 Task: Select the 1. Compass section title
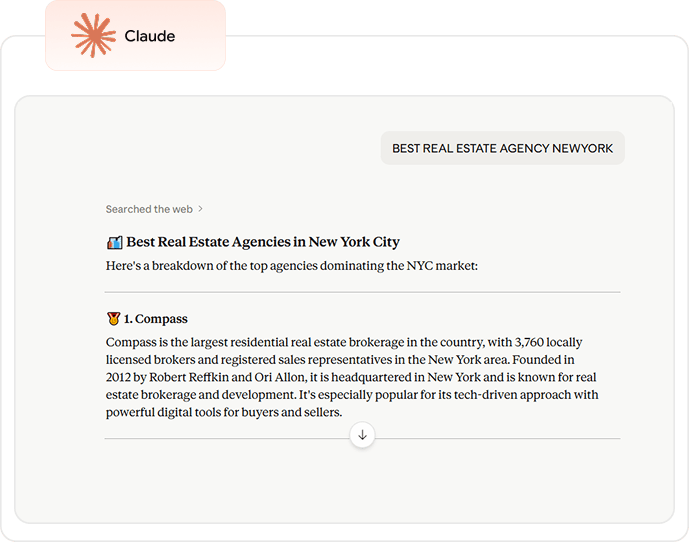pos(155,319)
